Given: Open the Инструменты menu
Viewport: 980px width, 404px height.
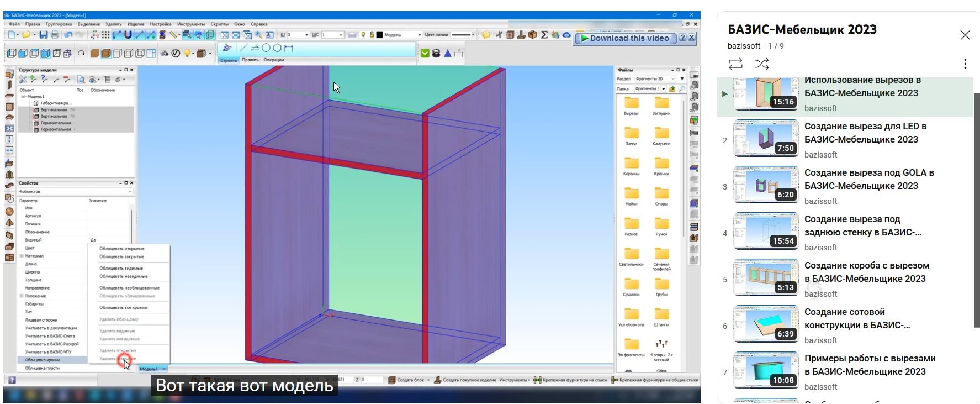Looking at the screenshot, I should click(x=191, y=24).
